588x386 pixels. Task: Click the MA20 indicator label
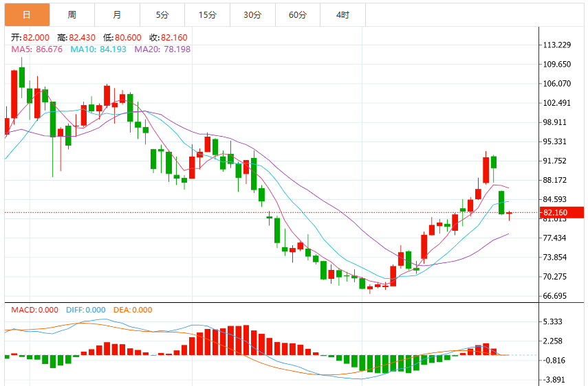[x=162, y=49]
